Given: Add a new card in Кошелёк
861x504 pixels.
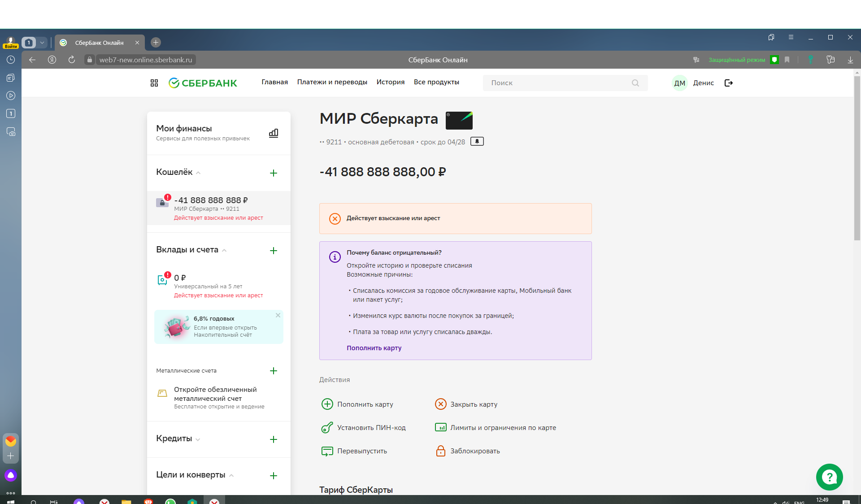Looking at the screenshot, I should 274,173.
